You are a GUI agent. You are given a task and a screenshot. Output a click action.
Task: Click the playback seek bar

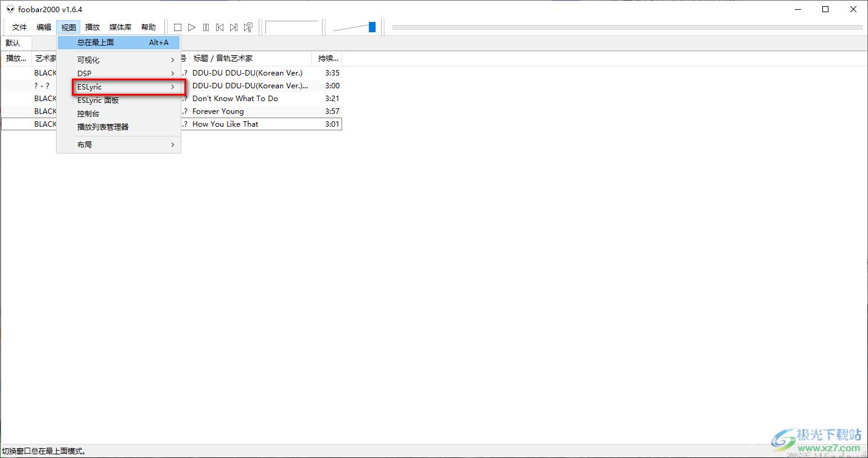[628, 27]
